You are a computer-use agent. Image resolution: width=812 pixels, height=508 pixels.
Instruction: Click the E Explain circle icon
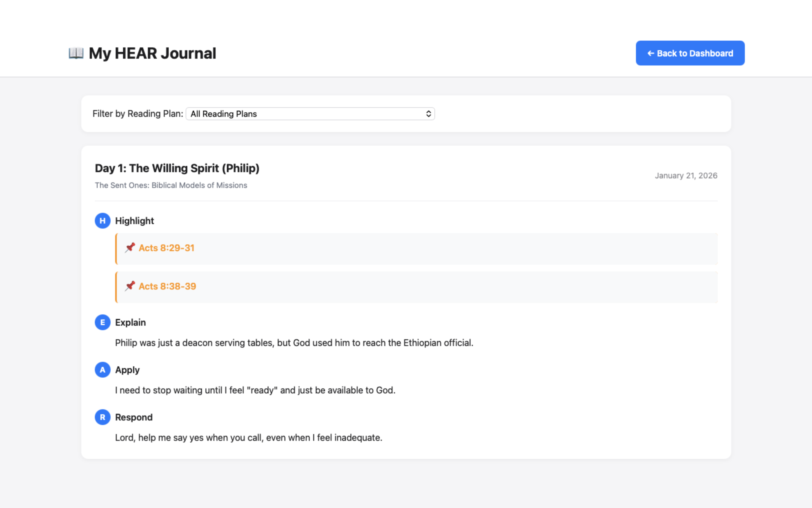coord(102,322)
